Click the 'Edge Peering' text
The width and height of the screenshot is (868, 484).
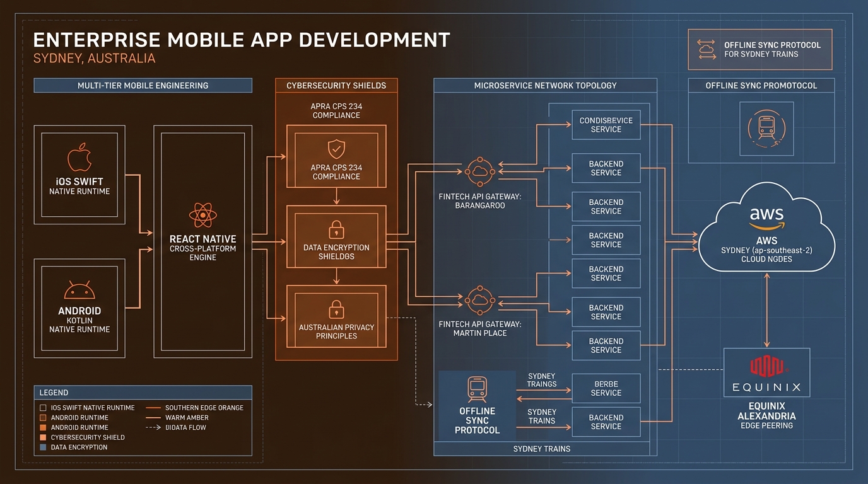766,425
